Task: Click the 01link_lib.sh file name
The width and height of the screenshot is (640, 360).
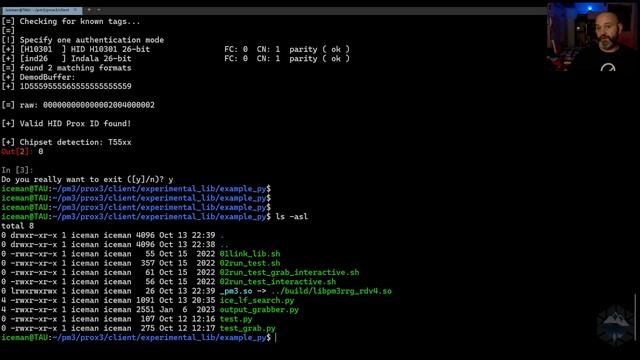Action: tap(250, 254)
